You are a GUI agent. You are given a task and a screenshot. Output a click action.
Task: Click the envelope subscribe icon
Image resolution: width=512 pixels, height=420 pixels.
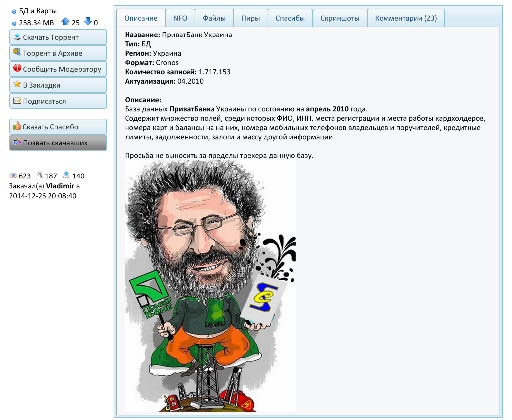pos(17,101)
